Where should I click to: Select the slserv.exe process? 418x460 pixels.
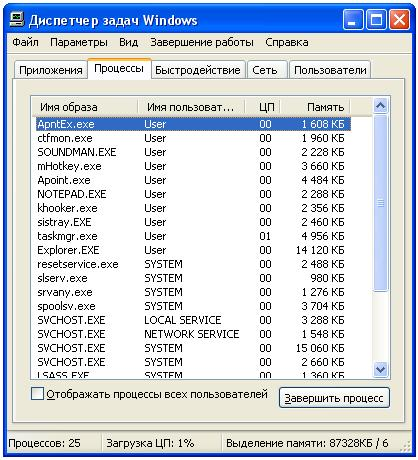(x=193, y=278)
